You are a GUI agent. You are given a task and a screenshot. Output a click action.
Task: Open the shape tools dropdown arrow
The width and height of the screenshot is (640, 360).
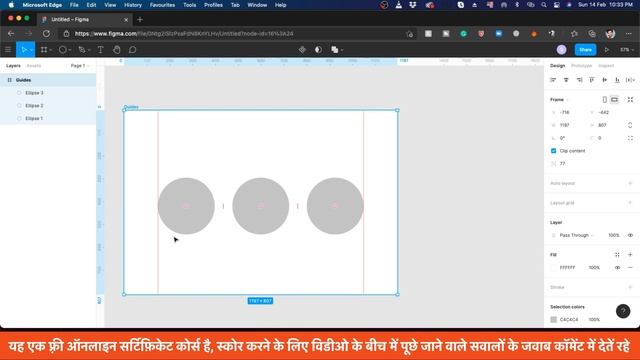coord(70,50)
